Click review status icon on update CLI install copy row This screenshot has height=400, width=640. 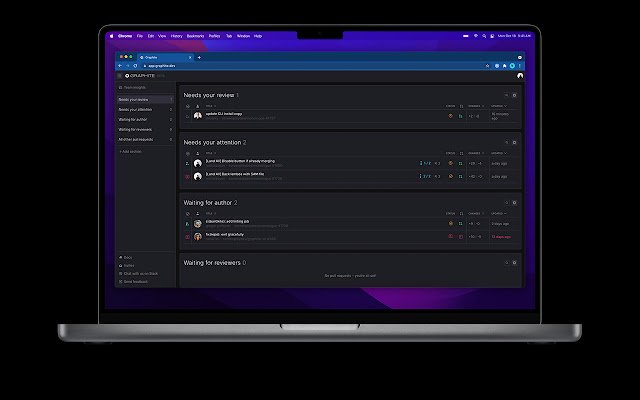(451, 116)
